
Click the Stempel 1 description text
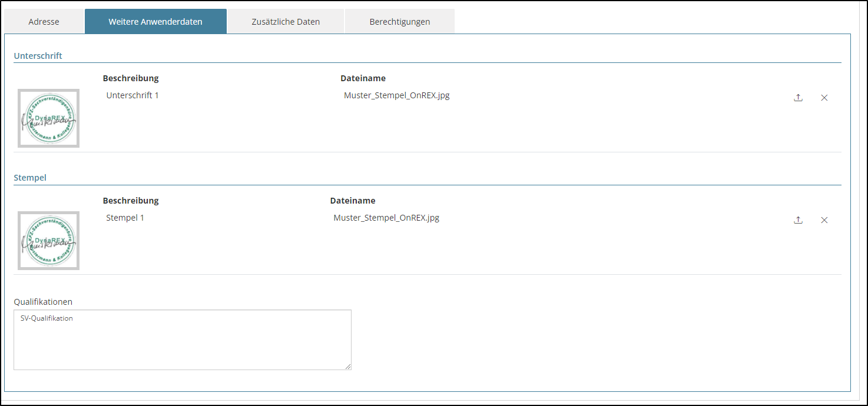click(x=125, y=218)
